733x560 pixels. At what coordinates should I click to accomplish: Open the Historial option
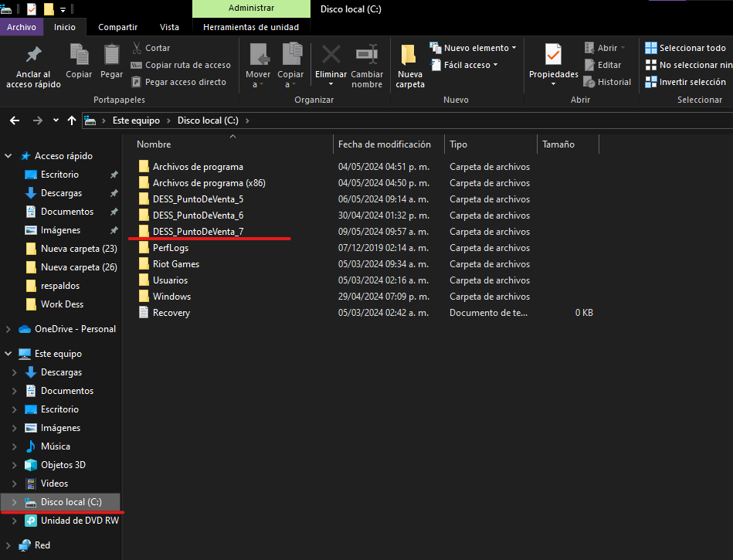607,82
